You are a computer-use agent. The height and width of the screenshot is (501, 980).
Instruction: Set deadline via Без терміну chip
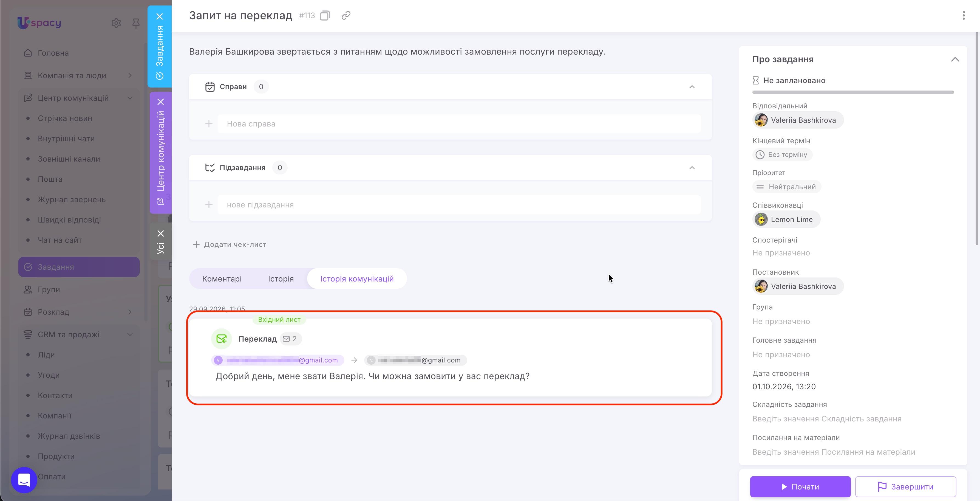coord(782,154)
